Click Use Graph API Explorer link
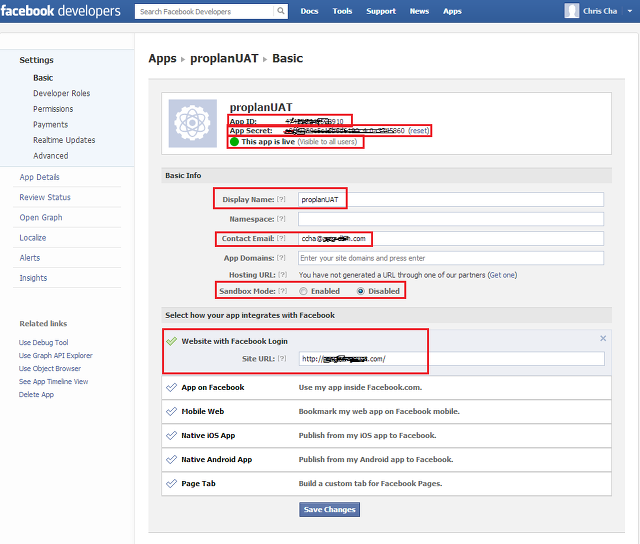This screenshot has width=640, height=544. (x=56, y=355)
